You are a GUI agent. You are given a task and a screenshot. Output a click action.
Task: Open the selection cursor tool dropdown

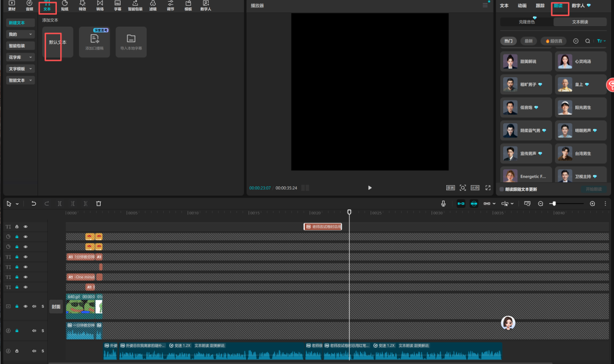[x=18, y=204]
